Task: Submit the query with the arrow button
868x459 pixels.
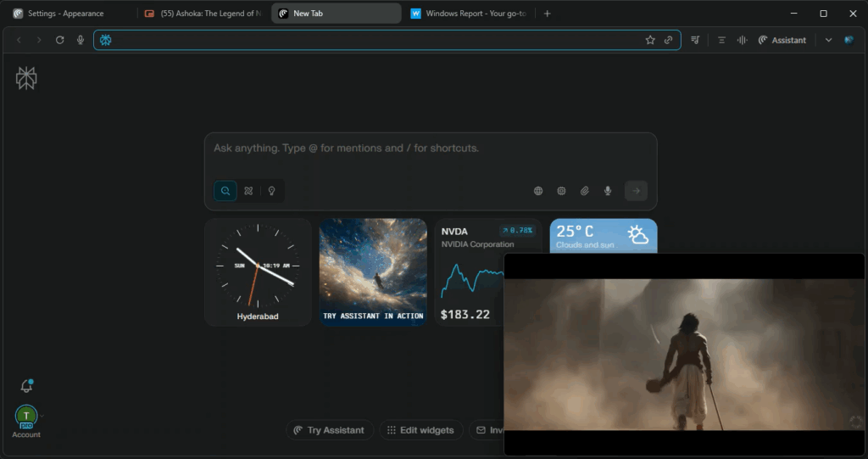Action: [x=636, y=191]
